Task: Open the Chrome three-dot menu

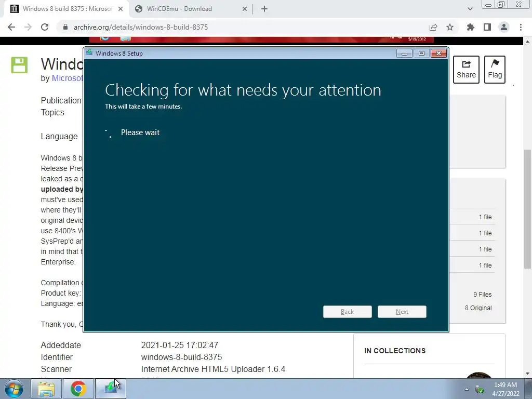Action: coord(521,27)
